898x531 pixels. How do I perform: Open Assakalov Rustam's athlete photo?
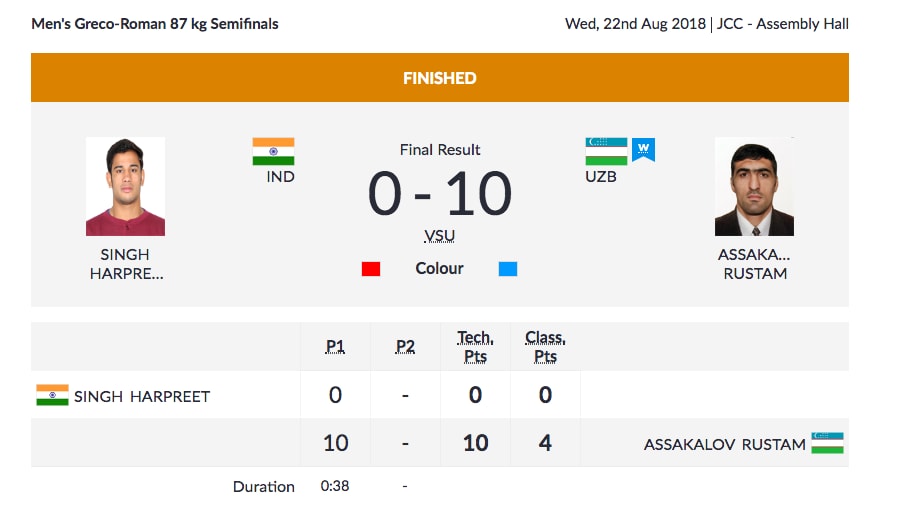point(754,187)
